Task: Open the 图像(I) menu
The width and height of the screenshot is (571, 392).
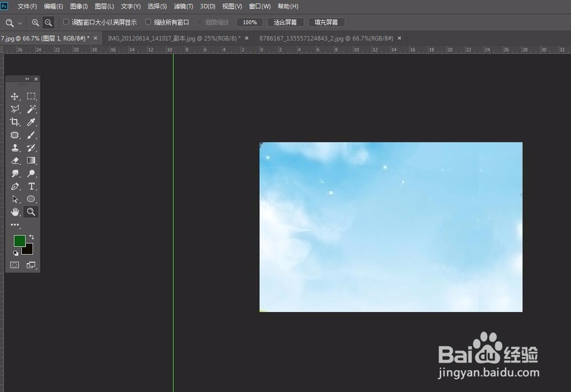Action: pyautogui.click(x=79, y=6)
